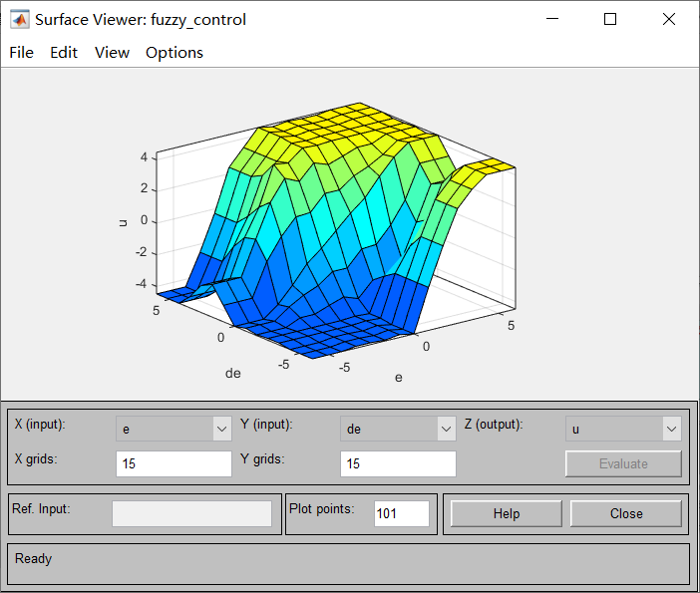
Task: Click the 'e' axis label on plot
Action: pyautogui.click(x=399, y=378)
